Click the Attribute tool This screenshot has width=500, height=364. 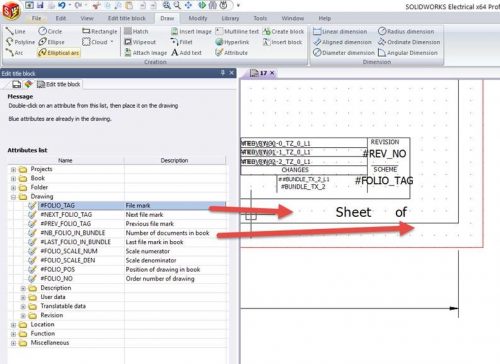232,53
